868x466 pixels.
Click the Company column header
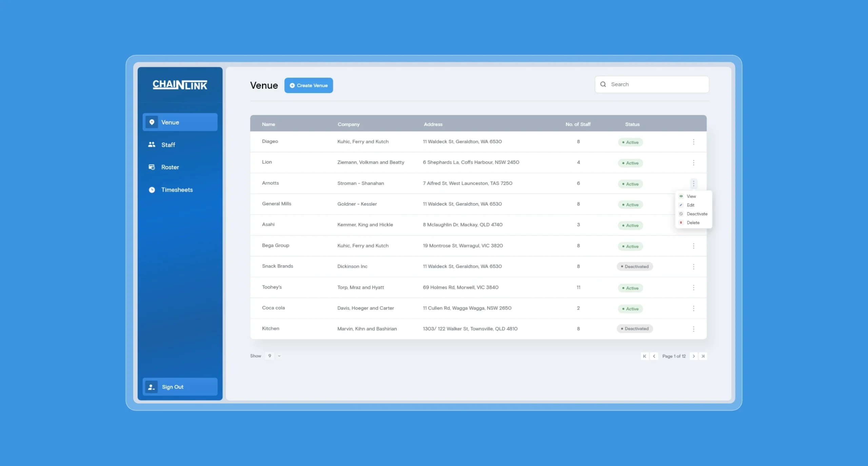(x=349, y=124)
